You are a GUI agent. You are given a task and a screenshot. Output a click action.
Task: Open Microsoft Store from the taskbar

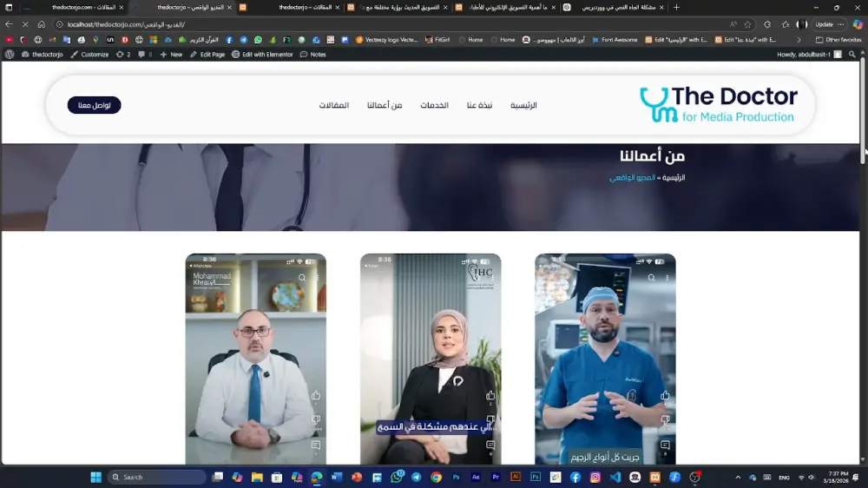pyautogui.click(x=277, y=477)
